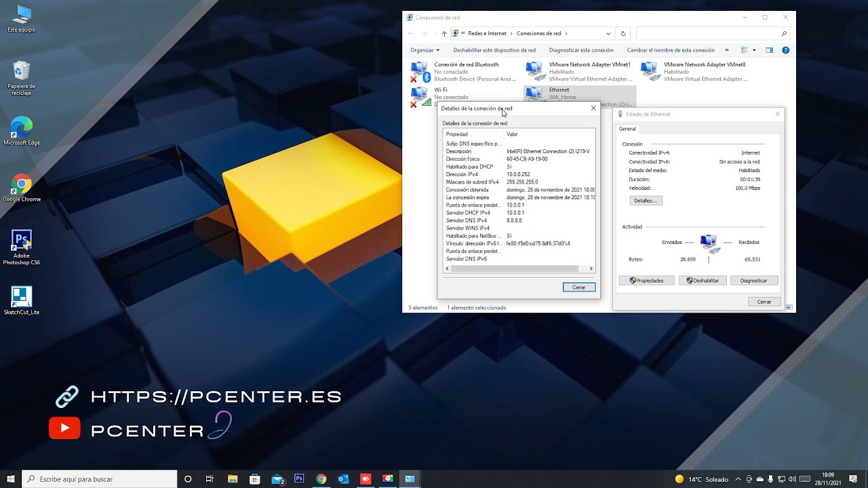Show more toolbar commands chevron
868x488 pixels.
(x=726, y=50)
